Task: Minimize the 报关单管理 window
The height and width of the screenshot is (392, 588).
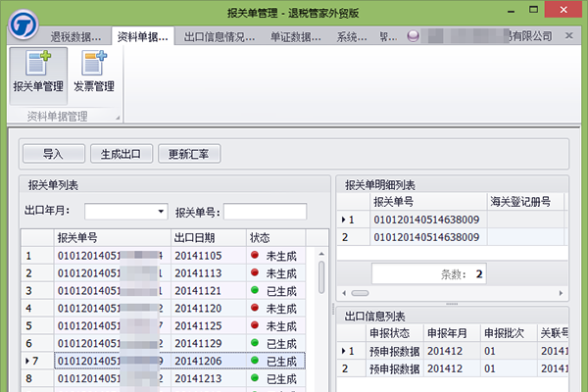Action: 511,11
